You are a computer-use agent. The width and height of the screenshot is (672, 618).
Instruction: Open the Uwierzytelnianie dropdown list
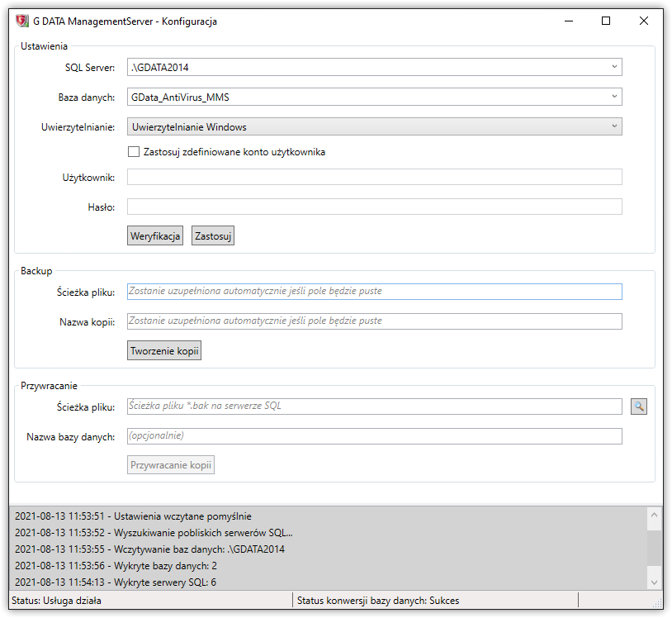374,127
